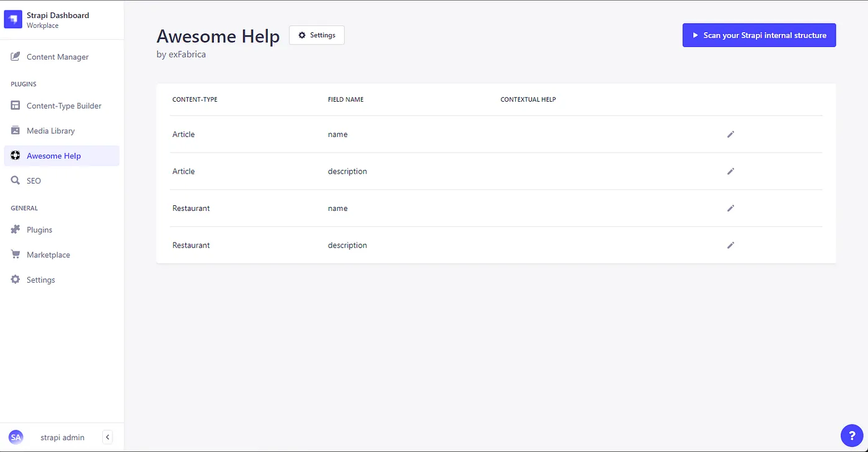Viewport: 868px width, 452px height.
Task: Click Scan your Strapi internal structure
Action: coord(759,35)
